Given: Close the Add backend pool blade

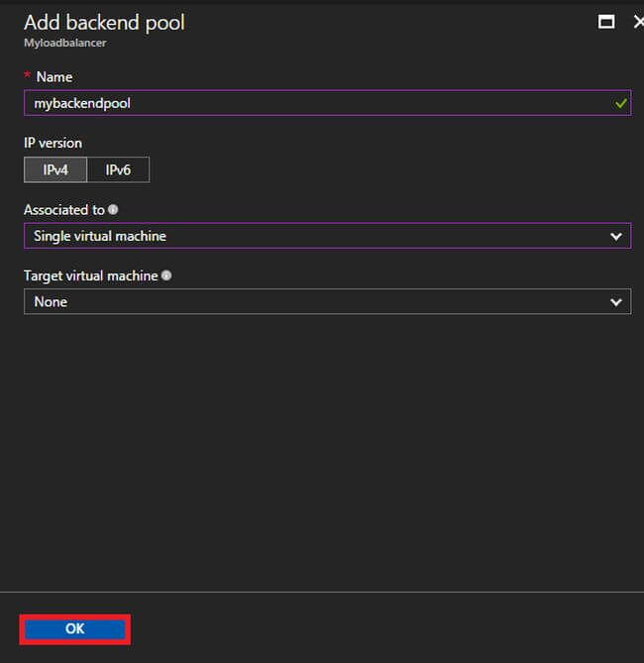Looking at the screenshot, I should pos(638,22).
